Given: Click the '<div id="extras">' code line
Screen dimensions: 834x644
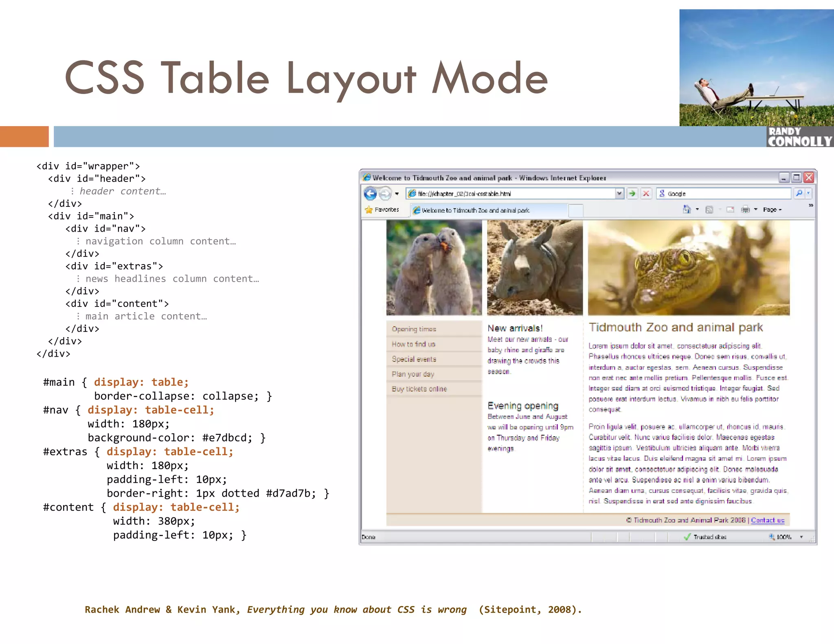Looking at the screenshot, I should (x=114, y=266).
